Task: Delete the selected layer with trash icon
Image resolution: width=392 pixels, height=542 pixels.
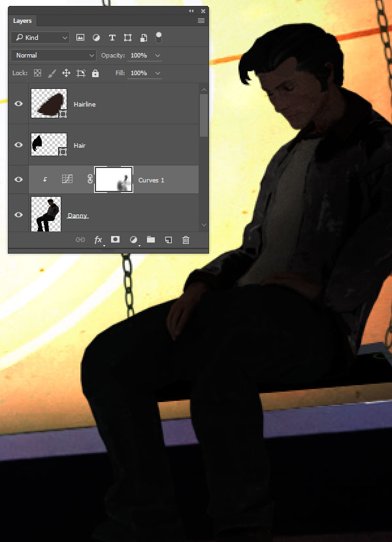Action: tap(186, 239)
